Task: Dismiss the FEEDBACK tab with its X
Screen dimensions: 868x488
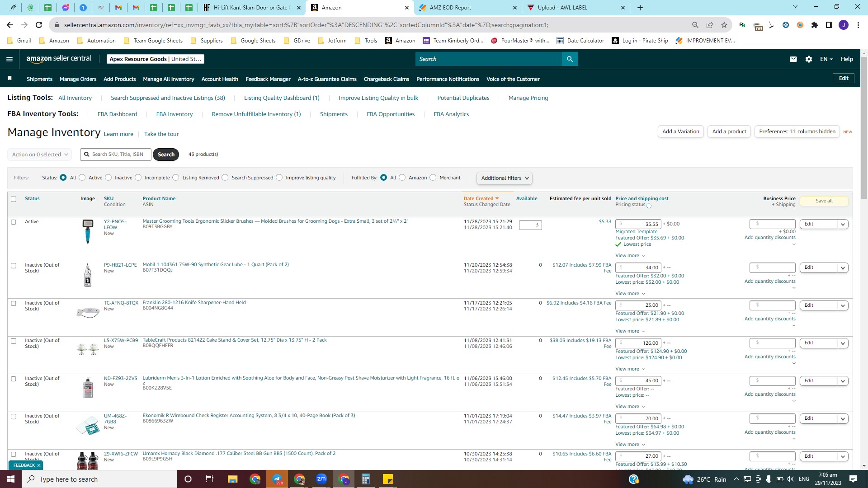Action: (x=39, y=465)
